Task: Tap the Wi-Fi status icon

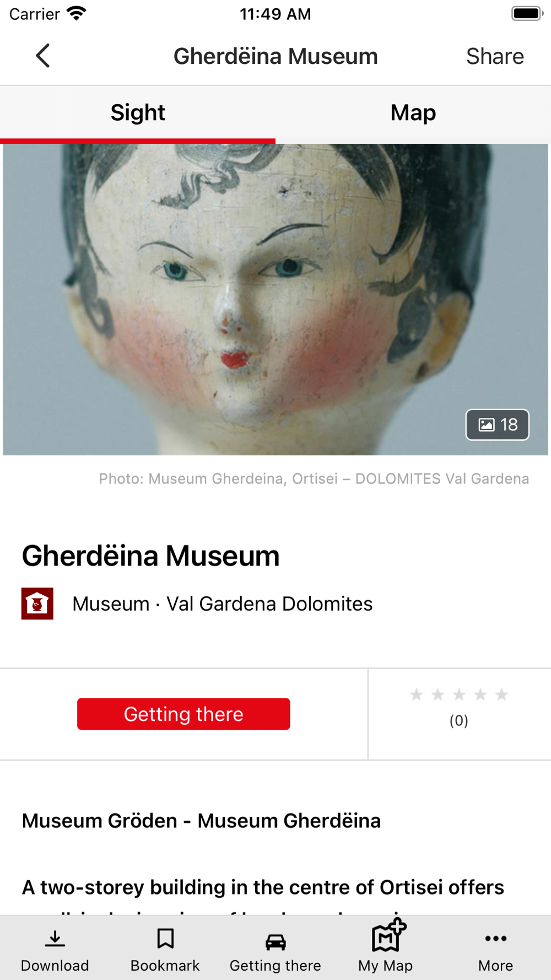Action: click(x=77, y=13)
